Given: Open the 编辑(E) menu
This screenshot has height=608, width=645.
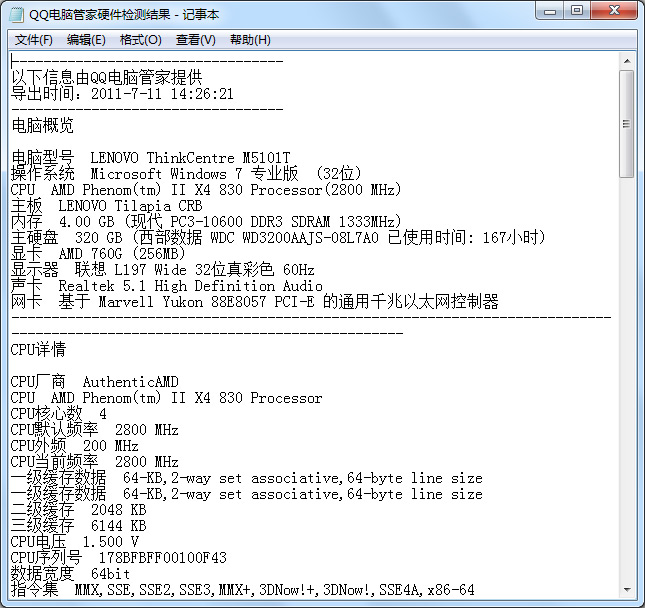Looking at the screenshot, I should click(86, 40).
